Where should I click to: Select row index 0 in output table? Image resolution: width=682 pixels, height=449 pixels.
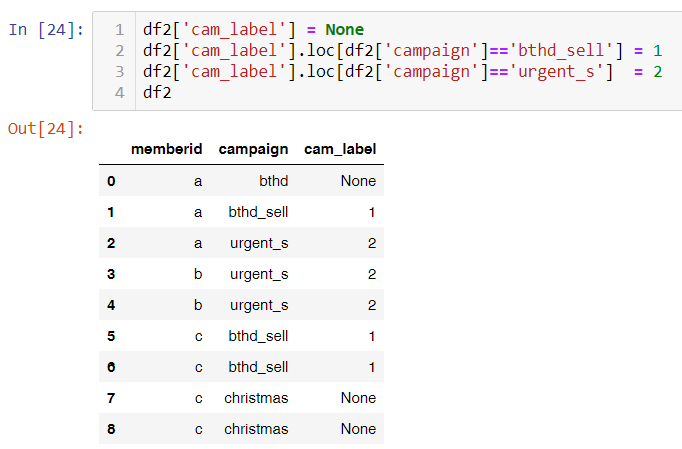pyautogui.click(x=111, y=181)
